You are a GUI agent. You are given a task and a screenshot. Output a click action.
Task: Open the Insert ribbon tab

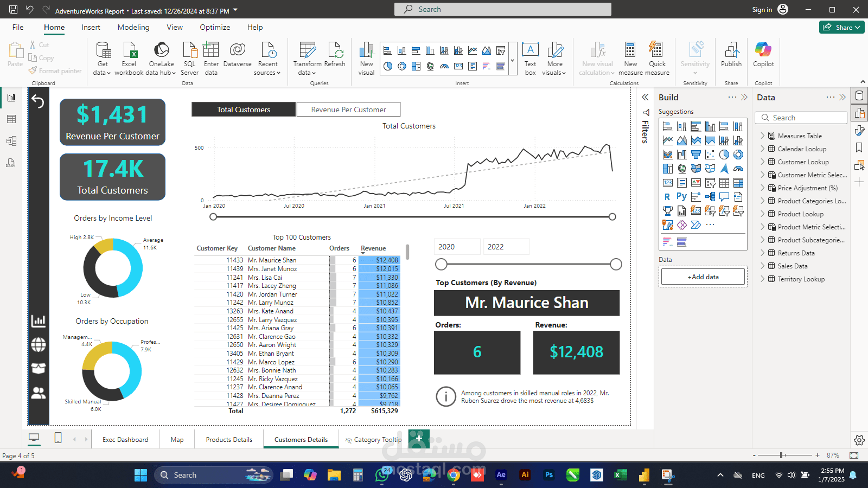coord(91,27)
